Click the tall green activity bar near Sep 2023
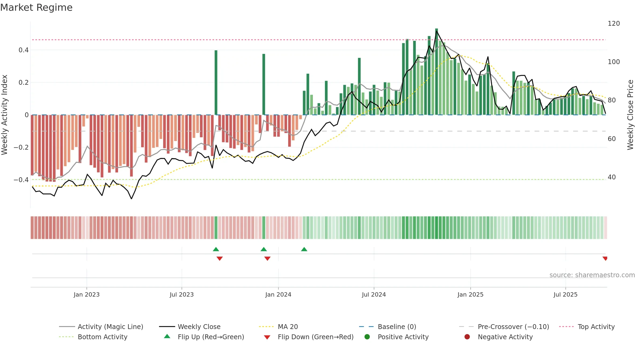The height and width of the screenshot is (362, 644). [216, 83]
